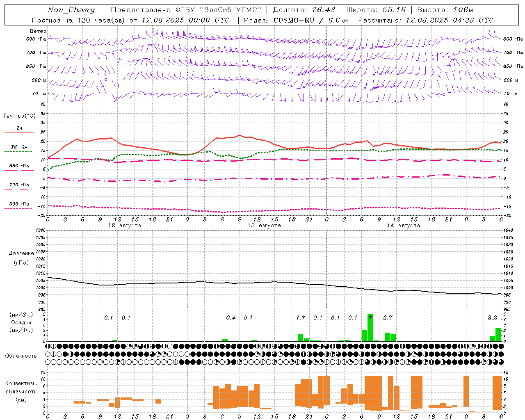The width and height of the screenshot is (525, 420).
Task: Click the "Ветер" wind panel label
Action: (x=38, y=31)
